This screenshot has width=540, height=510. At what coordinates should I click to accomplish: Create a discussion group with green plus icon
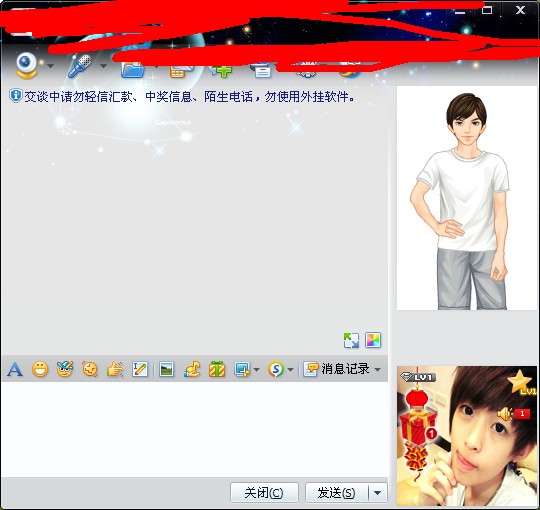click(221, 71)
